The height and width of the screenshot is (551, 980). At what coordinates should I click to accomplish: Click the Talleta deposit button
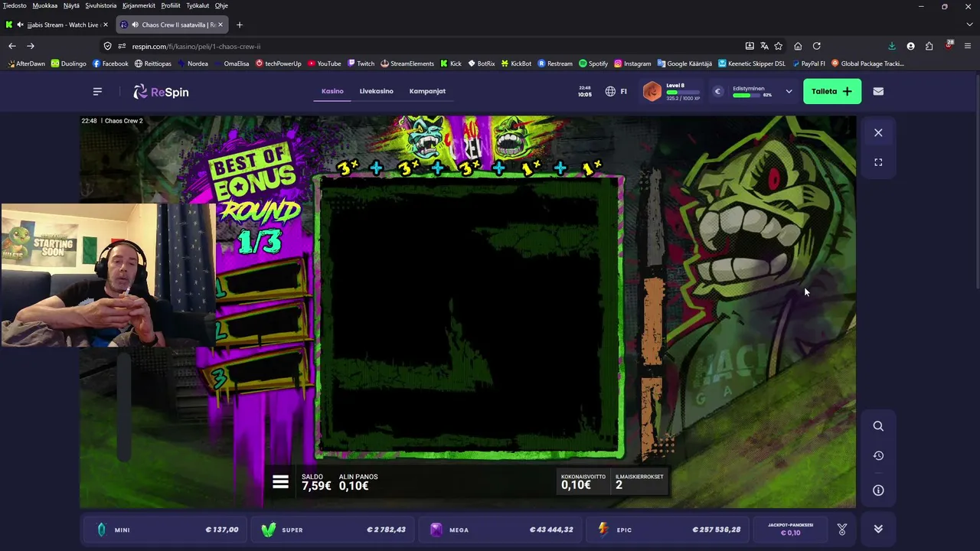[x=832, y=91]
